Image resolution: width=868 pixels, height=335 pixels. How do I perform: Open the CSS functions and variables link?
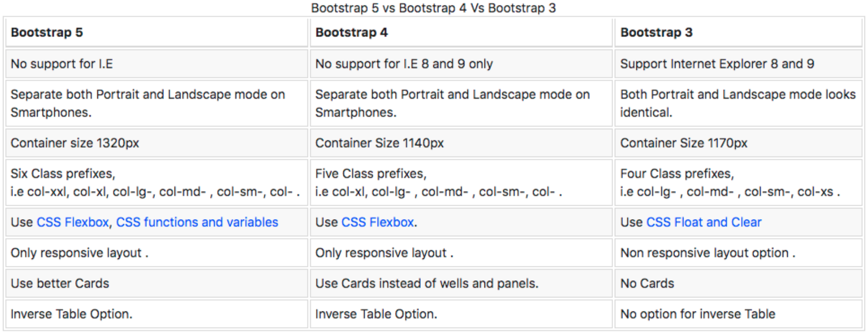tap(197, 222)
